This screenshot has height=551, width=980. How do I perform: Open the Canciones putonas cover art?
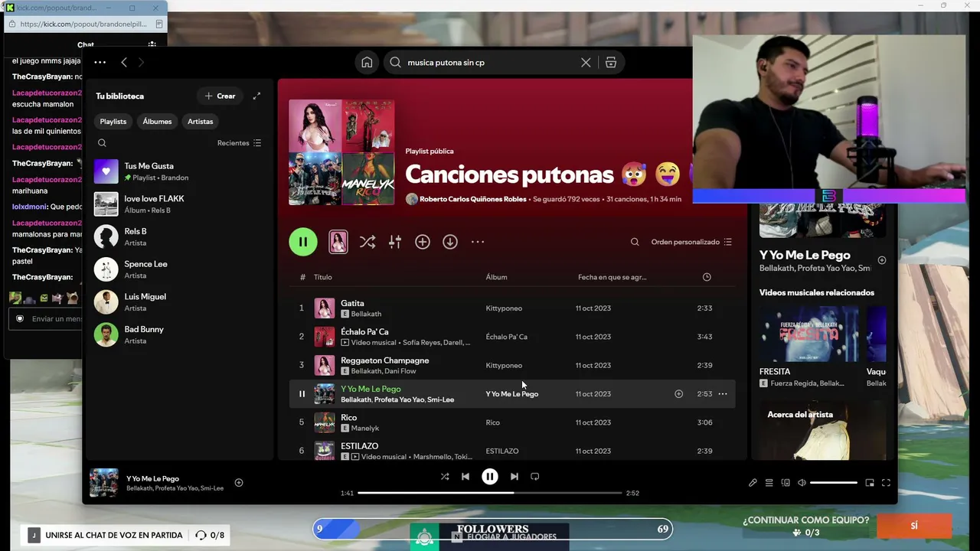click(x=341, y=152)
